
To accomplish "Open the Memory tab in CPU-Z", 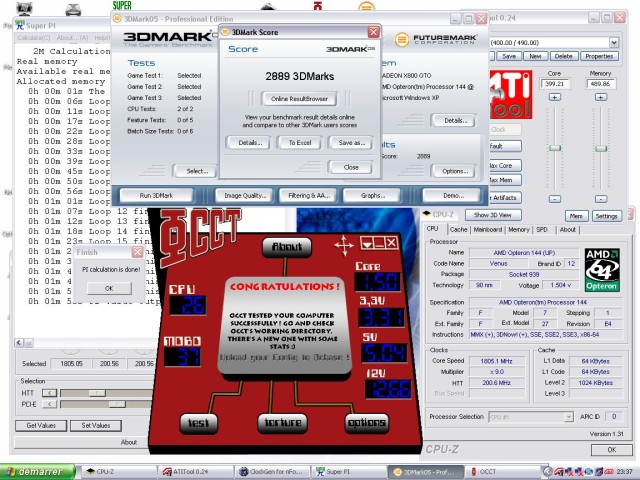I will (x=519, y=229).
